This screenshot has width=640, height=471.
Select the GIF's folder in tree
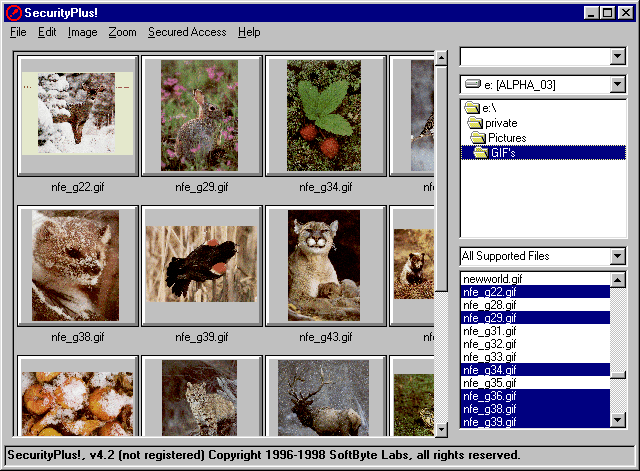coord(544,153)
